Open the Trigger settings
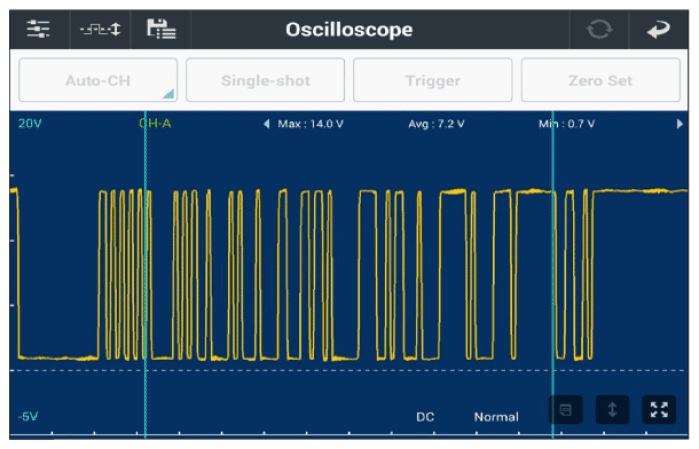This screenshot has height=449, width=699. (x=432, y=80)
